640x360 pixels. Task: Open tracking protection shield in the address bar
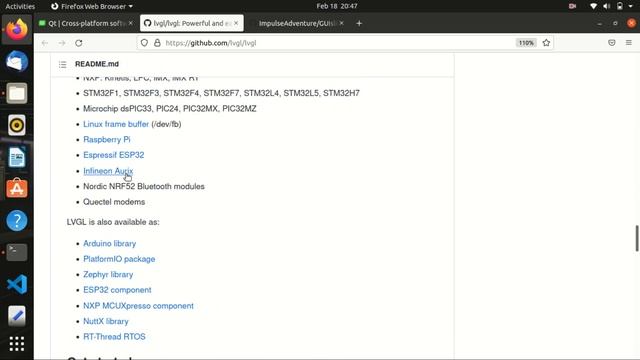point(144,43)
